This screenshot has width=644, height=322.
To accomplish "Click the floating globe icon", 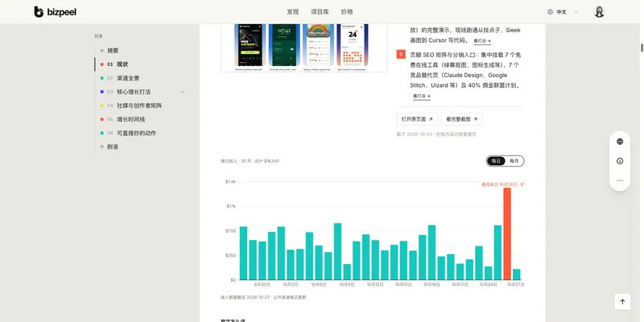I will click(620, 142).
